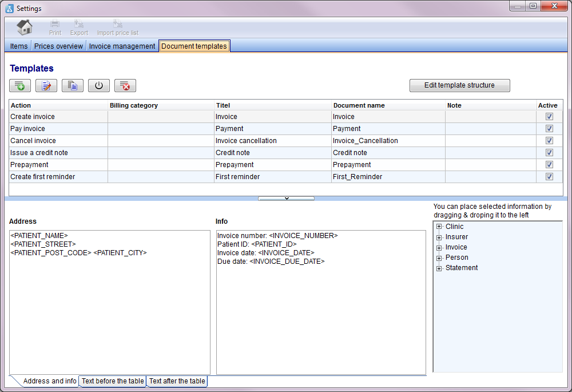Toggle Active checkbox for Pay invoice
Screen dimensions: 572x392
click(549, 129)
